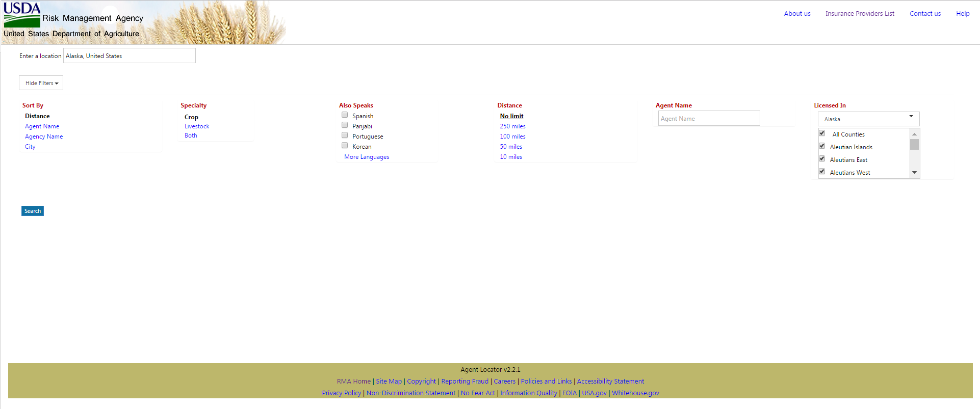This screenshot has width=980, height=409.
Task: Sort results by Distance
Action: tap(37, 116)
